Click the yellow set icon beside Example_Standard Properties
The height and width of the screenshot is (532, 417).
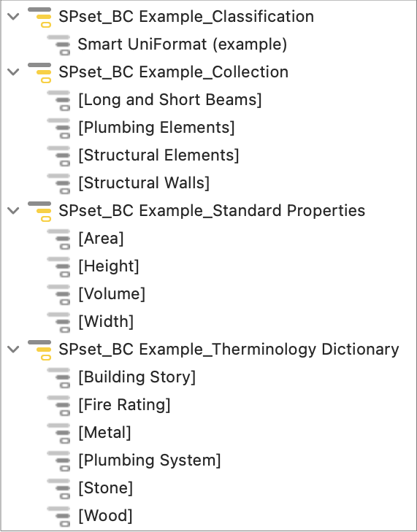(39, 211)
